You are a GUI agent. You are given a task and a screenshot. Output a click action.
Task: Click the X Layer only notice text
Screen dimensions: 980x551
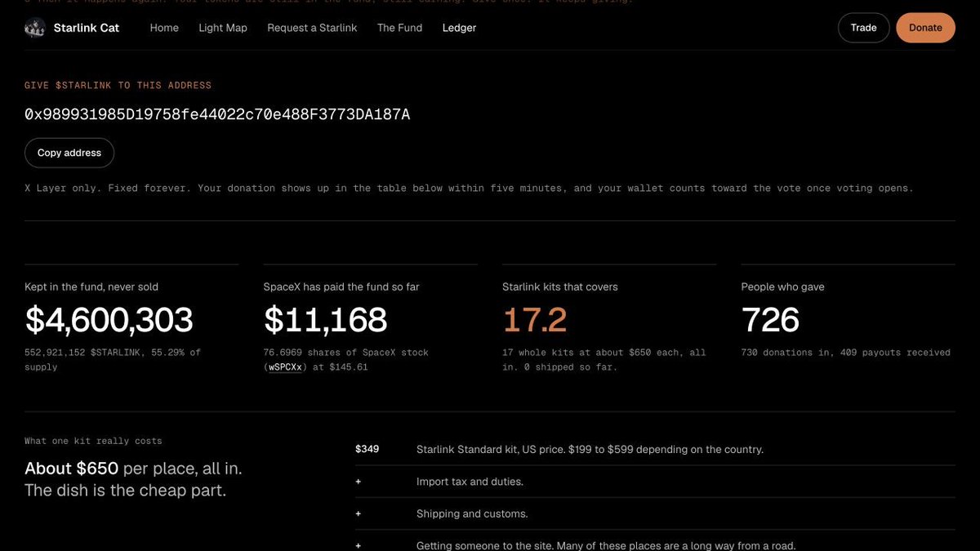[469, 188]
